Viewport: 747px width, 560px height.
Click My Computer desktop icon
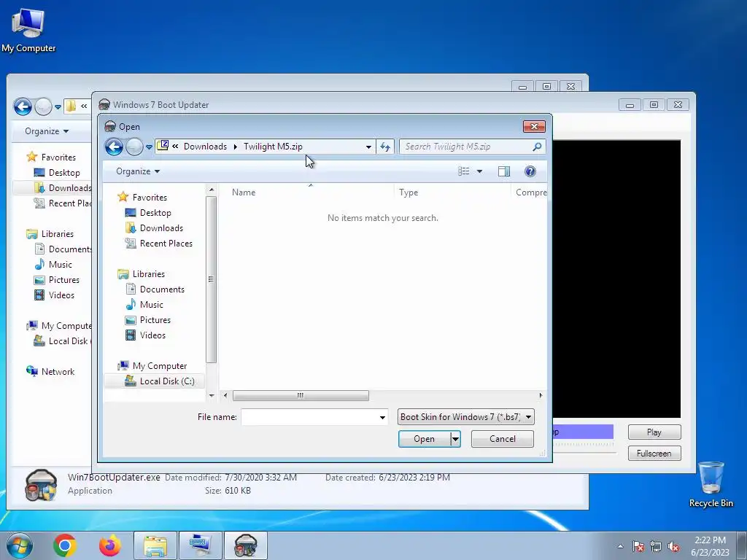pyautogui.click(x=28, y=30)
